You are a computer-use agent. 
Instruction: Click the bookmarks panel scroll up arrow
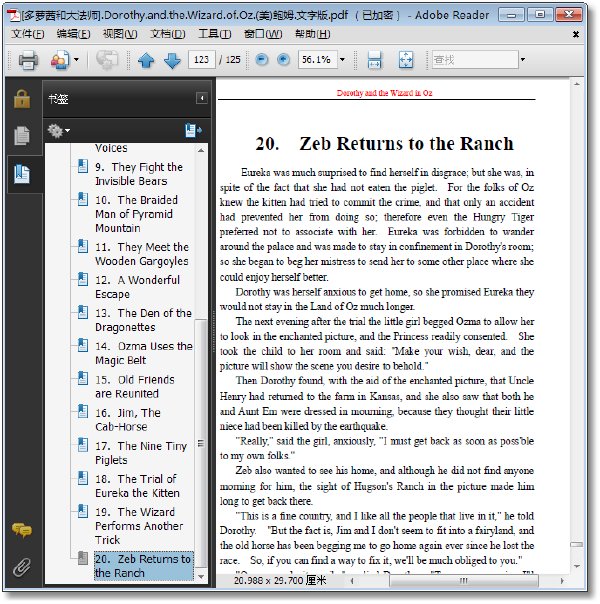(201, 150)
